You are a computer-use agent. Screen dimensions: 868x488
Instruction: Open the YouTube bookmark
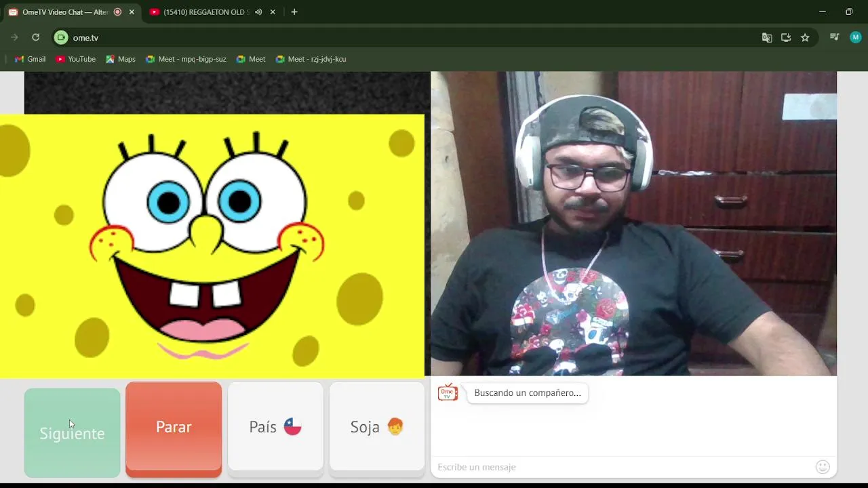click(75, 59)
